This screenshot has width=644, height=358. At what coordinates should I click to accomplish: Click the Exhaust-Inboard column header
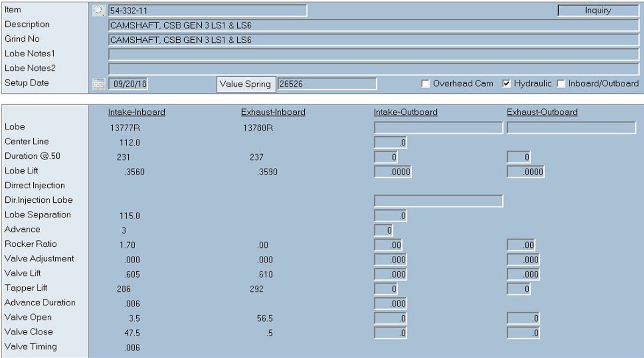point(273,112)
